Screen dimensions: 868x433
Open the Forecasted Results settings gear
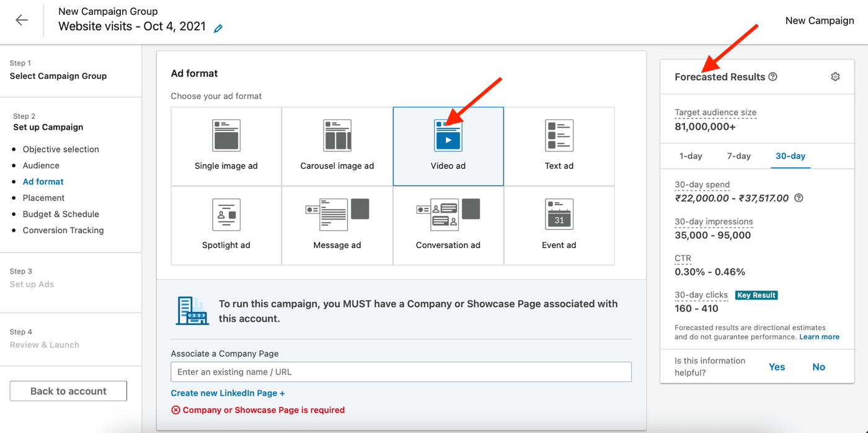(835, 76)
